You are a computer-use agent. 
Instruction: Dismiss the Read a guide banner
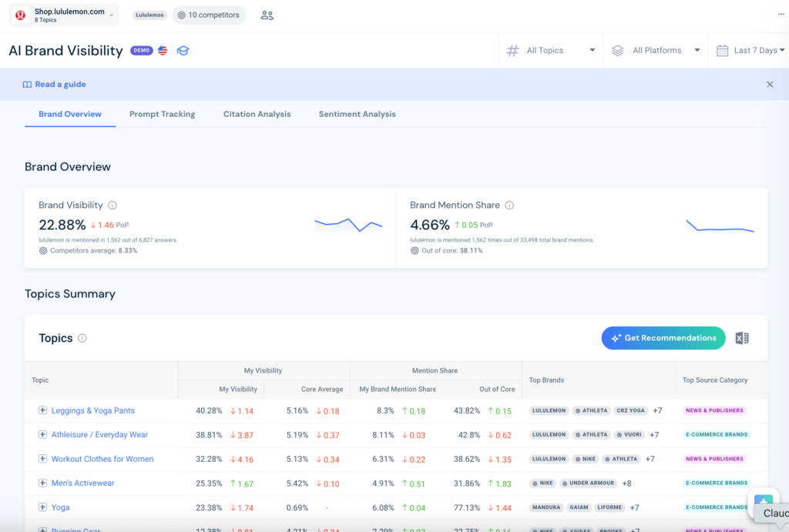click(770, 85)
